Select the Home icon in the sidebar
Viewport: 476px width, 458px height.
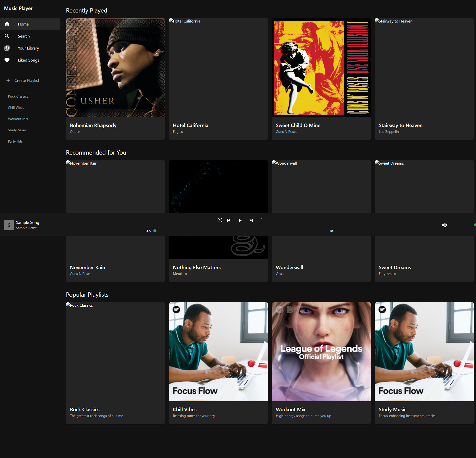tap(7, 24)
